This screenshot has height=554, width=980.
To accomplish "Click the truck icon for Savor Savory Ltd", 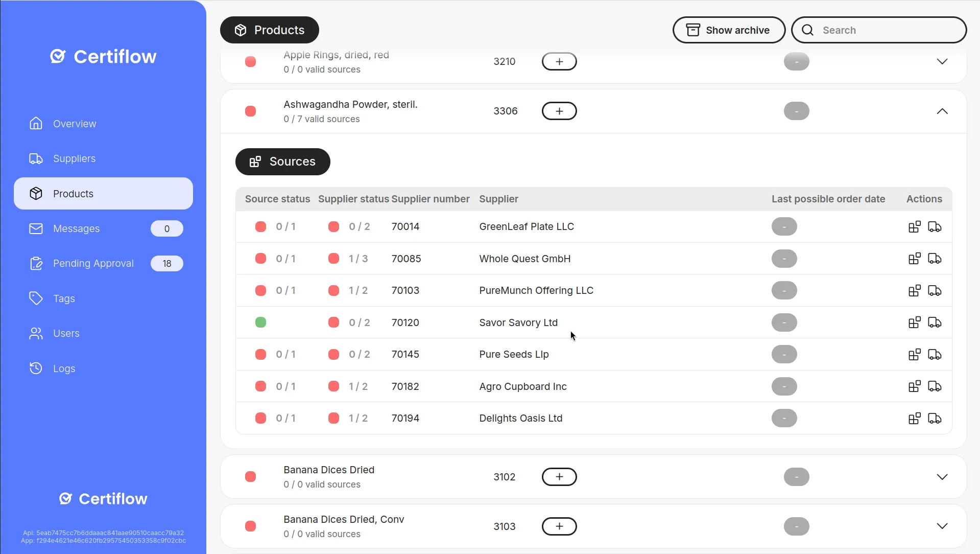I will [x=935, y=322].
